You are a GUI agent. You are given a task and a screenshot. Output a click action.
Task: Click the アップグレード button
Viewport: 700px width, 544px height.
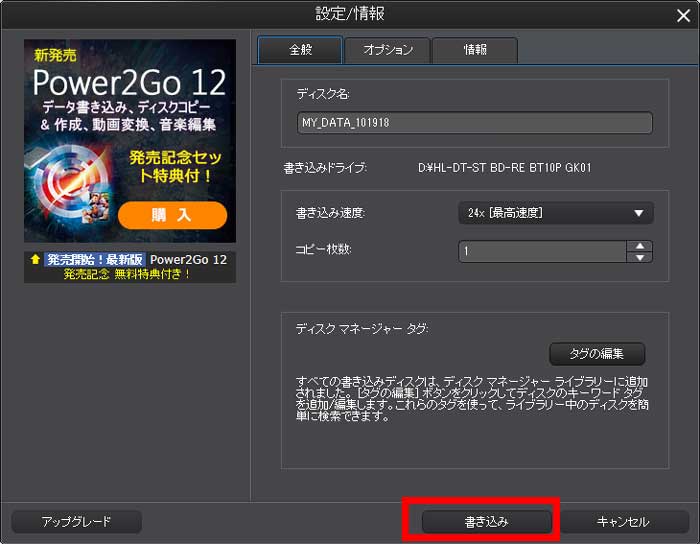tap(76, 522)
